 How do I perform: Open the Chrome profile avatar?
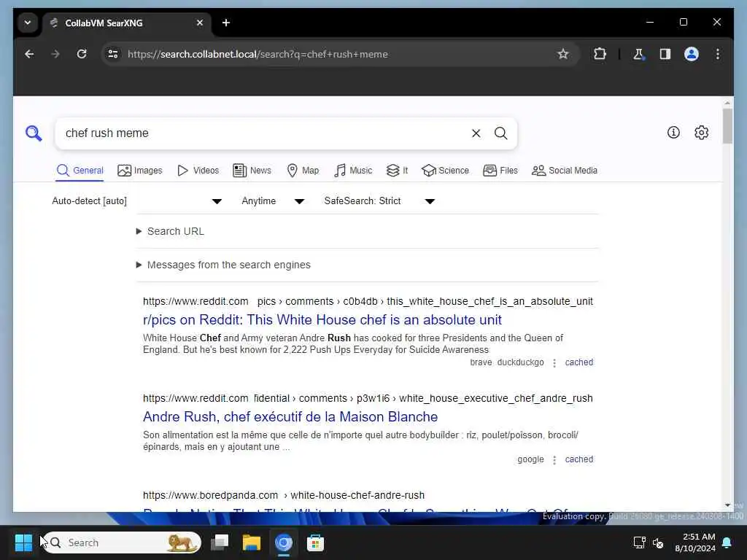click(x=692, y=54)
